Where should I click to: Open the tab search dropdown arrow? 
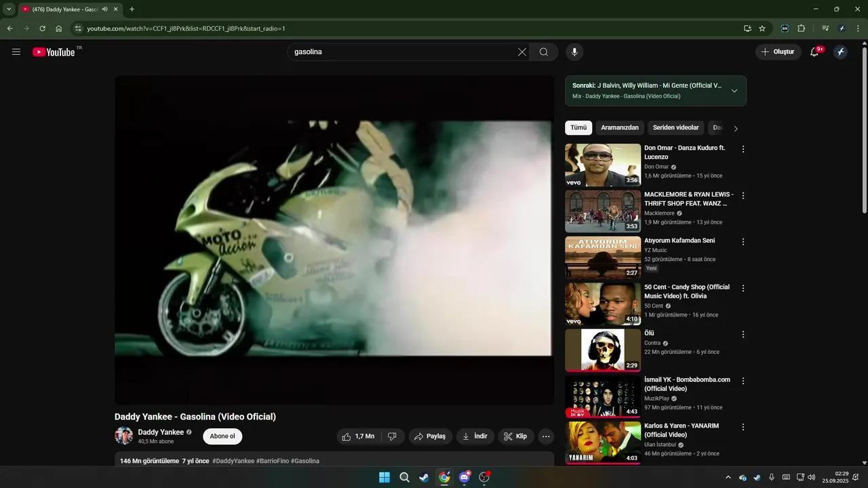click(x=9, y=9)
